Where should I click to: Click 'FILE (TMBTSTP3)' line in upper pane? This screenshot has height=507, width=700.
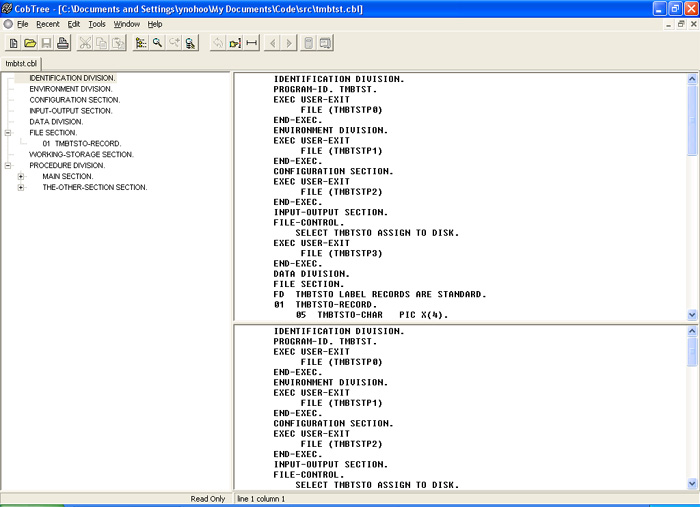click(x=342, y=254)
